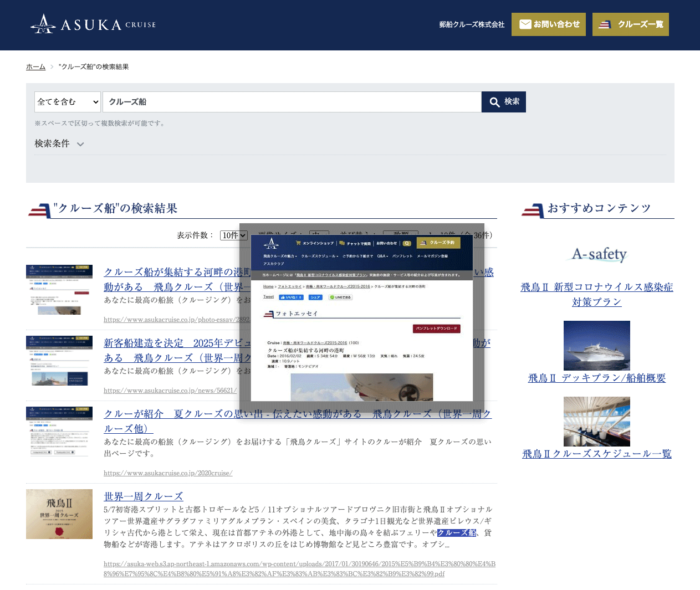Focus the search field containing クルーズ船
The height and width of the screenshot is (590, 700).
[292, 102]
